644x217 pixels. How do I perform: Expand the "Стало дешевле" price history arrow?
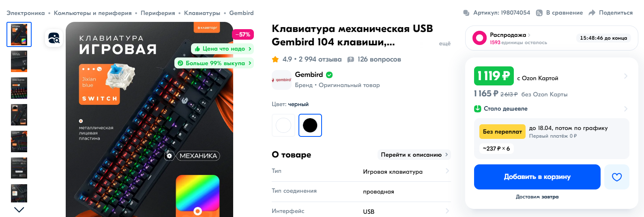tap(626, 108)
